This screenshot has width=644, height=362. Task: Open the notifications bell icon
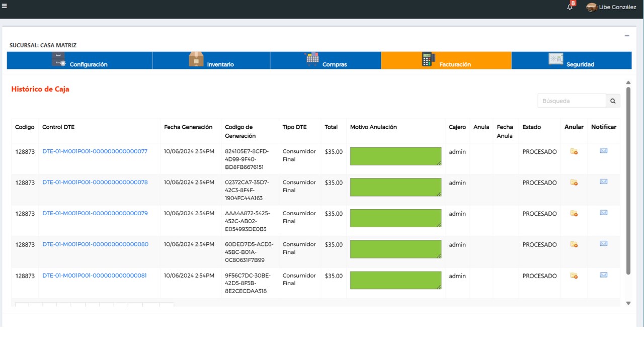(570, 7)
